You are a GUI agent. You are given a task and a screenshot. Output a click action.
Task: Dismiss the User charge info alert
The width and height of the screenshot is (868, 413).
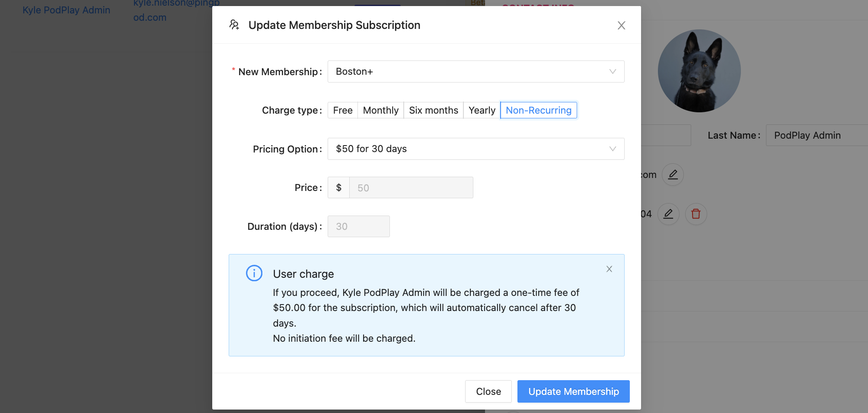point(609,269)
